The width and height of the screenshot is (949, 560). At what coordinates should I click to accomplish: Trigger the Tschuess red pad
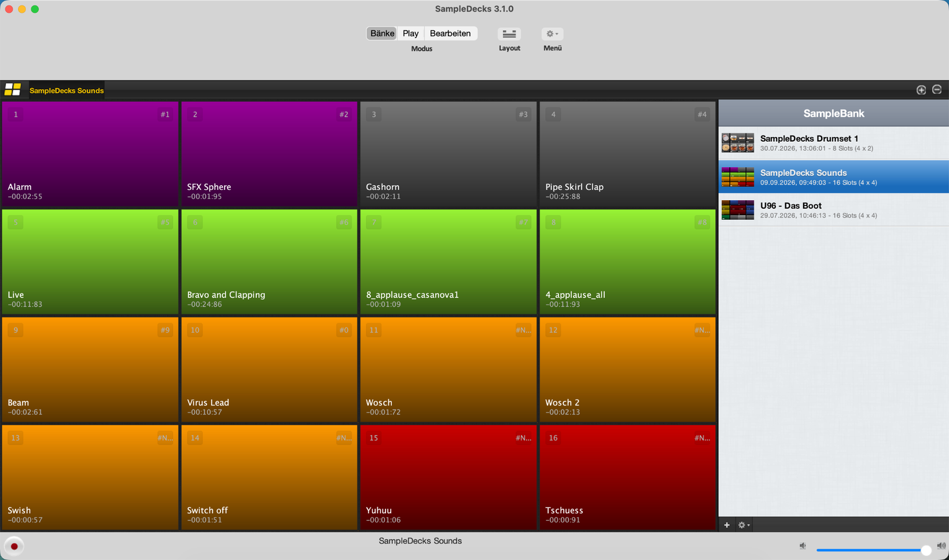click(x=628, y=477)
